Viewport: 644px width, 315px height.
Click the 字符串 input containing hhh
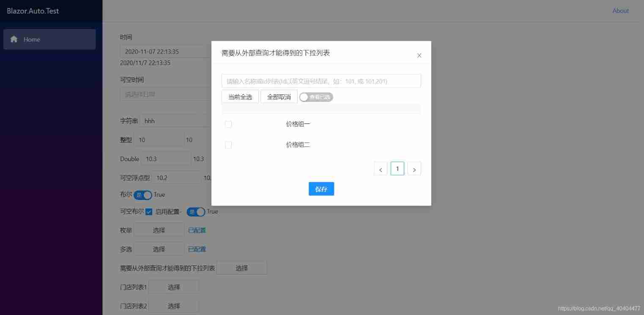pyautogui.click(x=175, y=121)
